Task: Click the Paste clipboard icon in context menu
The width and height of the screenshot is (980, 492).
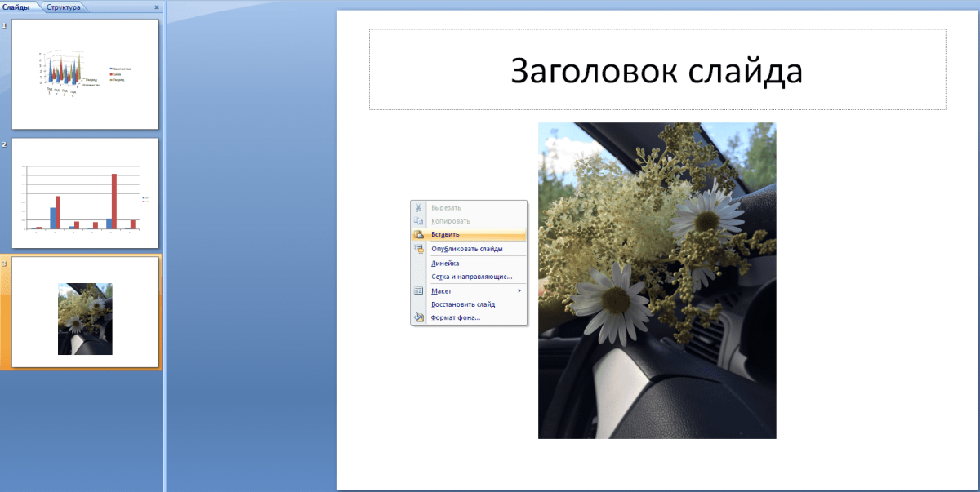Action: pos(419,234)
